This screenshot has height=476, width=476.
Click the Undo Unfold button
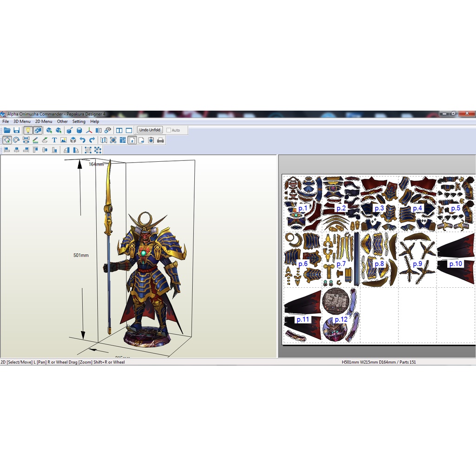tap(149, 130)
